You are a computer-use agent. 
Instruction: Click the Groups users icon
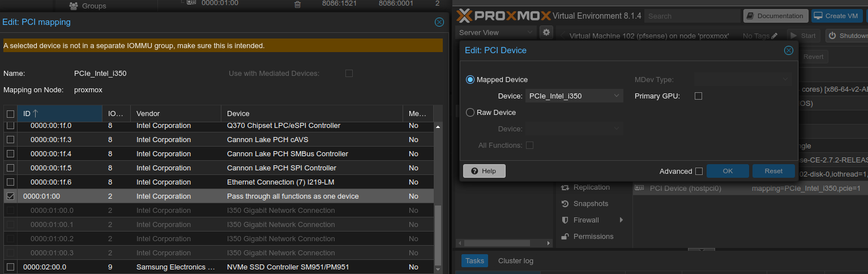(x=74, y=6)
